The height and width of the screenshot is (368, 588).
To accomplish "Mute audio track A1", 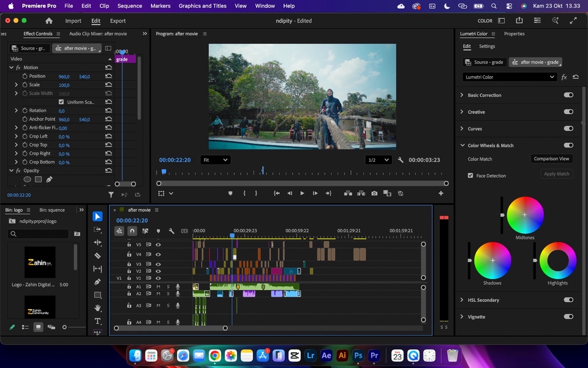I will point(158,286).
